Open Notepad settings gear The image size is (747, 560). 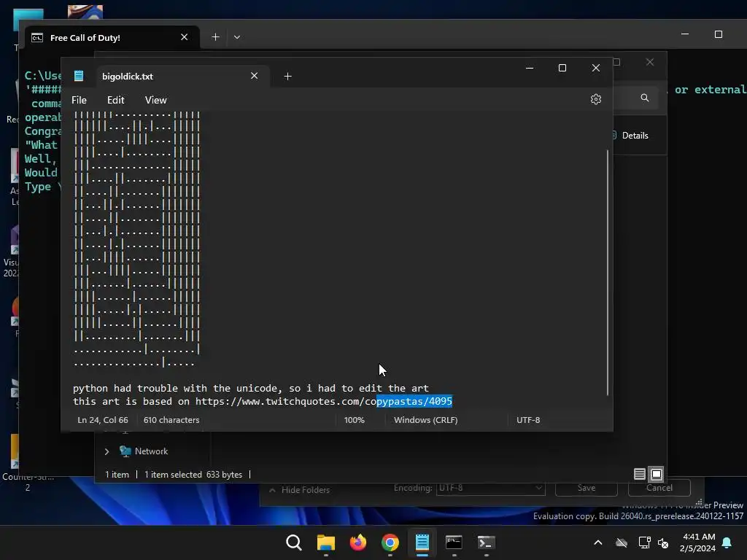[x=595, y=99]
